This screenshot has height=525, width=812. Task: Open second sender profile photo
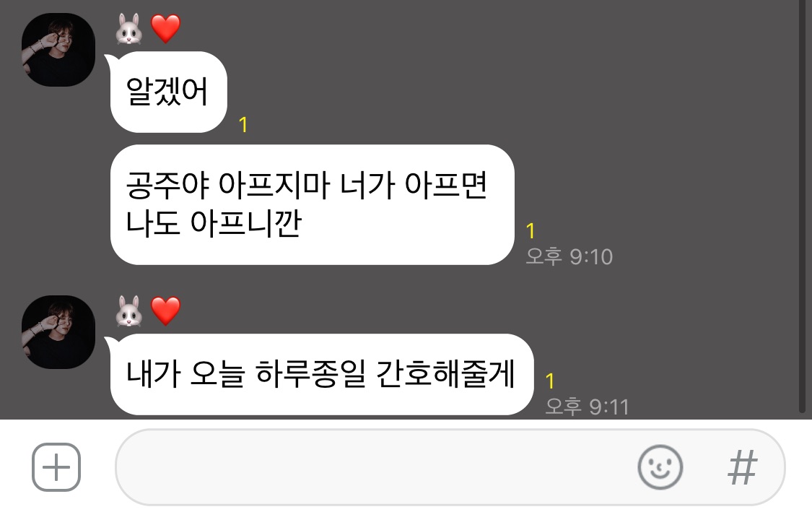58,332
